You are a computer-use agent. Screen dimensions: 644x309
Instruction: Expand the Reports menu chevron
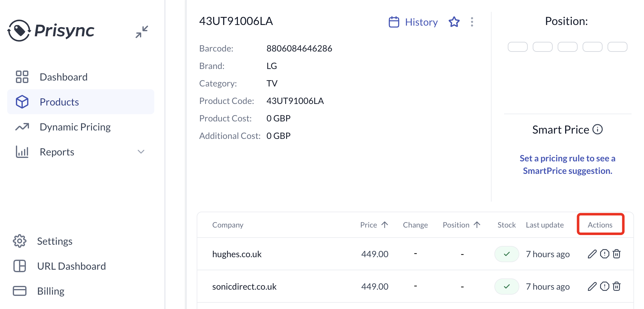[x=141, y=152]
